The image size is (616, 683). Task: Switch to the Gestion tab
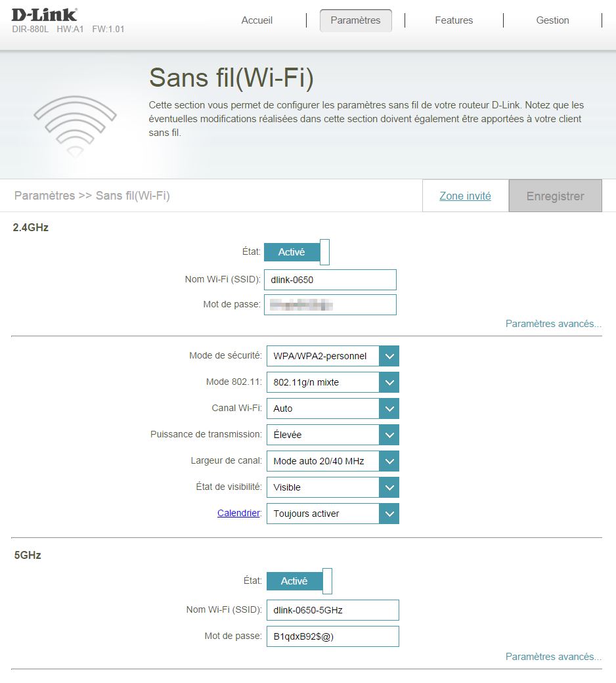click(x=552, y=20)
